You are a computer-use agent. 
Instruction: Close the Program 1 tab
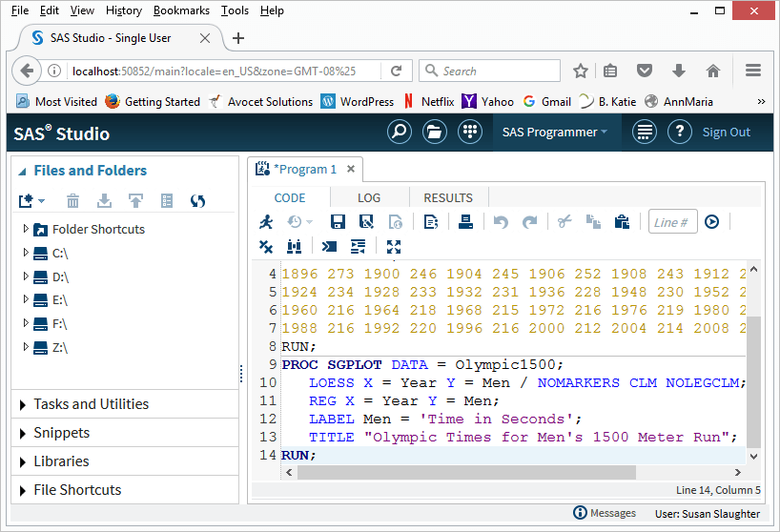pyautogui.click(x=351, y=169)
